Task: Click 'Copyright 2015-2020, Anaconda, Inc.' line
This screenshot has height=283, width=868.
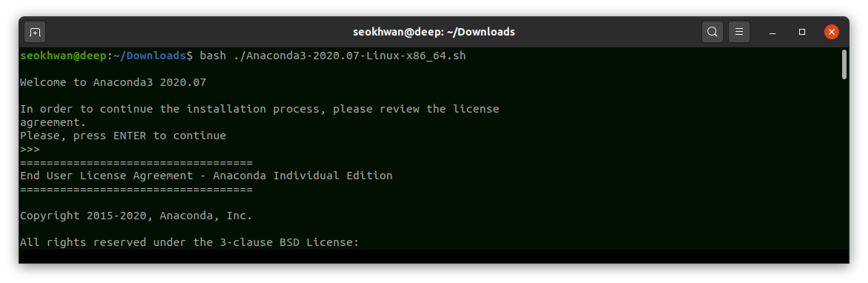Action: click(136, 216)
